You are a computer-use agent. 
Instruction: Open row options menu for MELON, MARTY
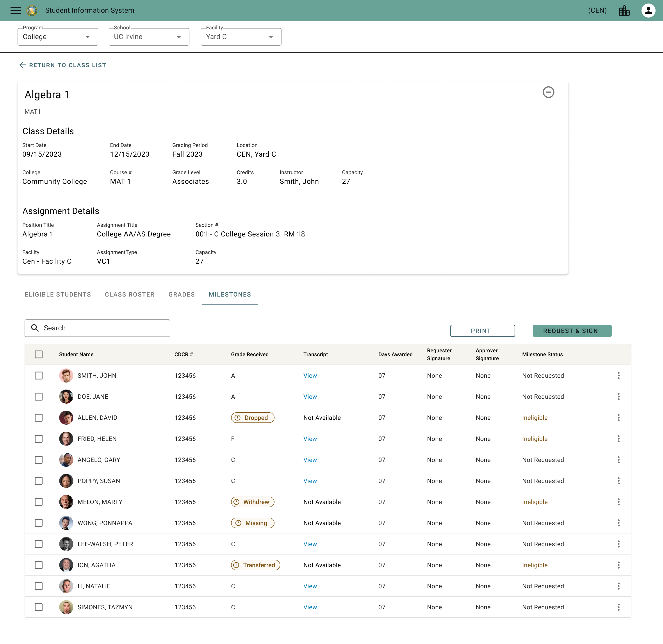click(618, 501)
